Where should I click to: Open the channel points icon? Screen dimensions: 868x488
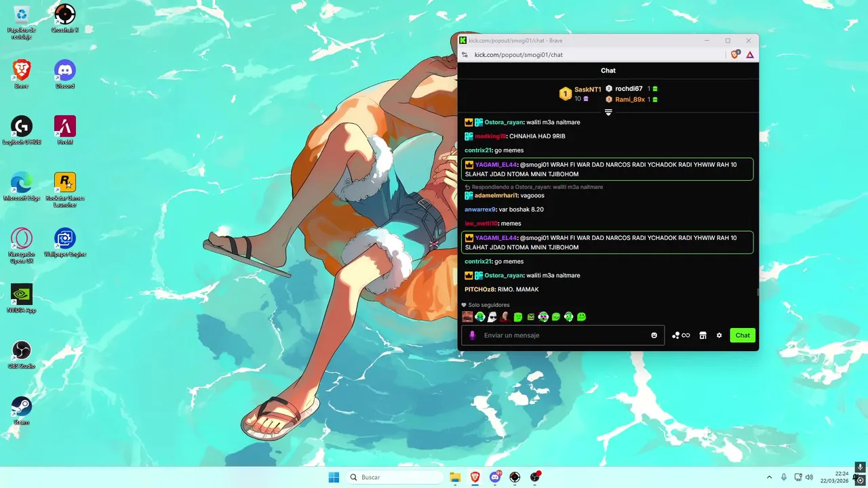[681, 335]
